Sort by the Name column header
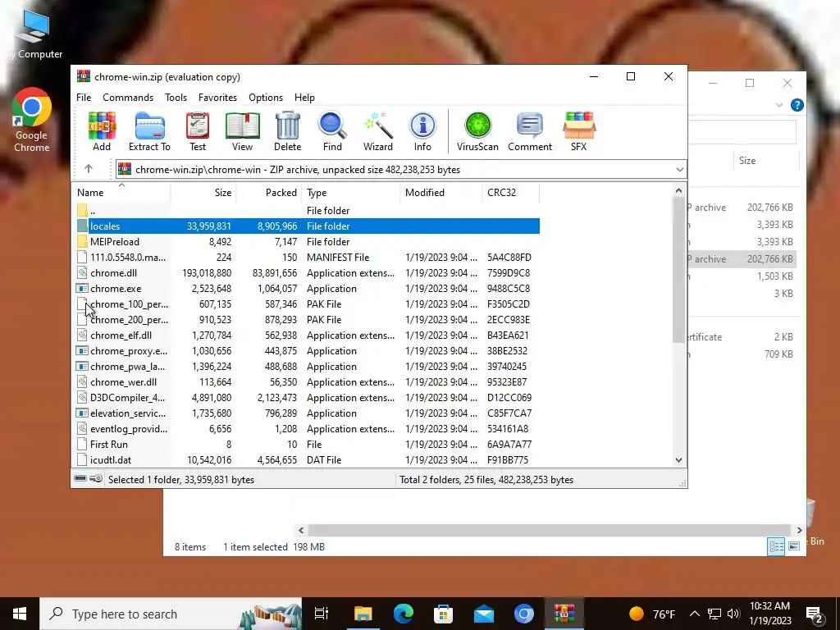This screenshot has width=840, height=630. 121,192
